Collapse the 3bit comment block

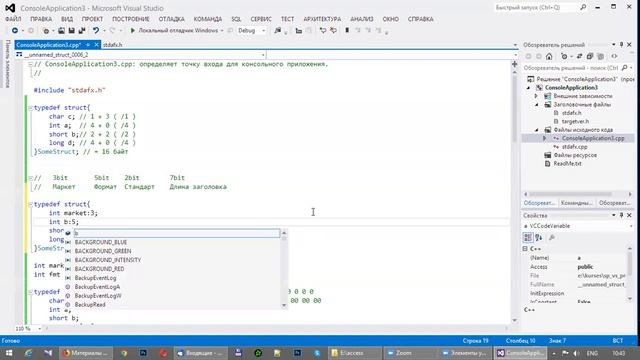tap(31, 178)
